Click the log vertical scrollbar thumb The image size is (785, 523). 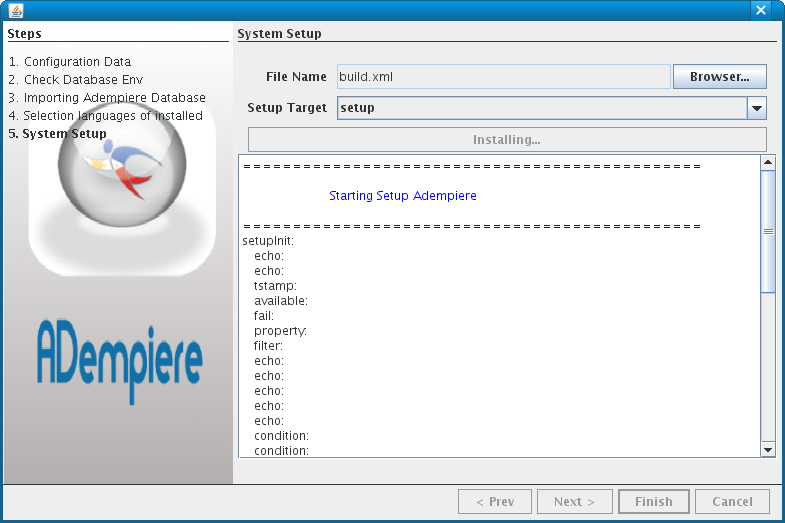click(768, 231)
